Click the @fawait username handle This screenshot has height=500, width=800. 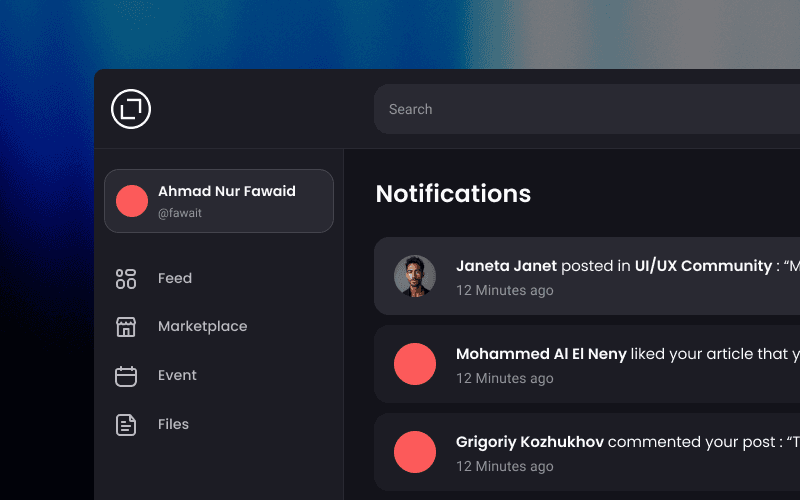(180, 213)
